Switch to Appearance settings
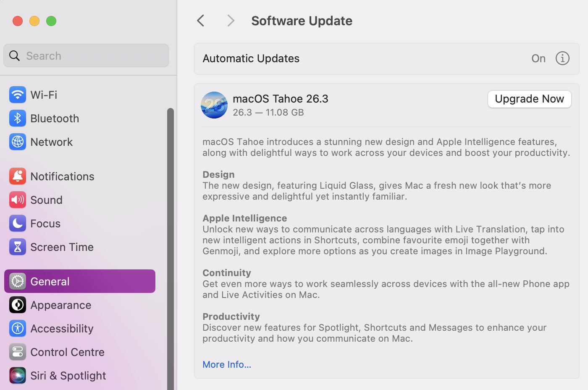Image resolution: width=588 pixels, height=390 pixels. coord(60,305)
